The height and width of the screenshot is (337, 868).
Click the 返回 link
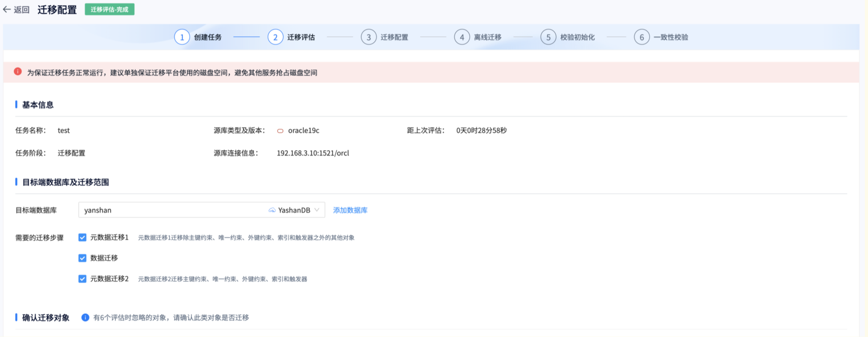tap(21, 10)
